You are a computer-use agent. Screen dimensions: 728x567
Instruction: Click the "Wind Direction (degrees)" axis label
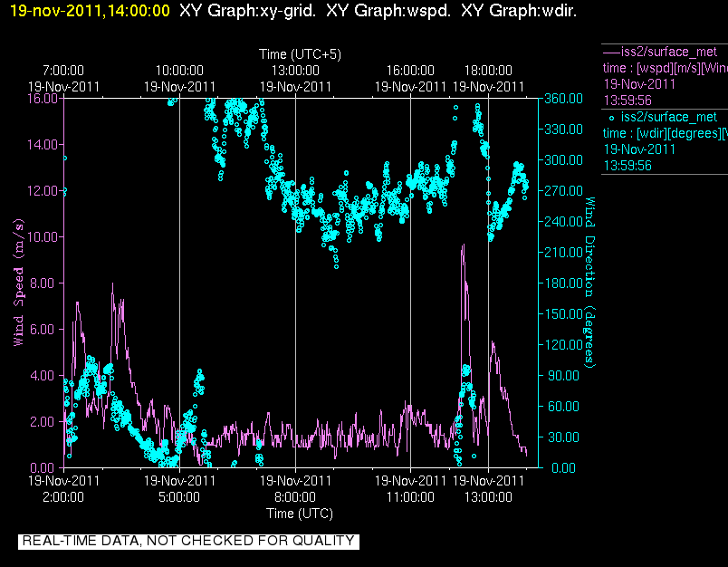point(590,282)
